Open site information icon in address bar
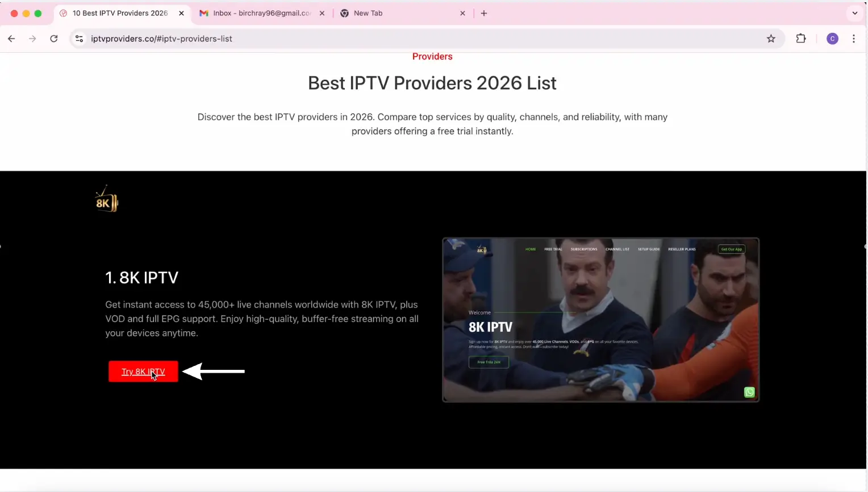This screenshot has height=492, width=868. point(80,39)
